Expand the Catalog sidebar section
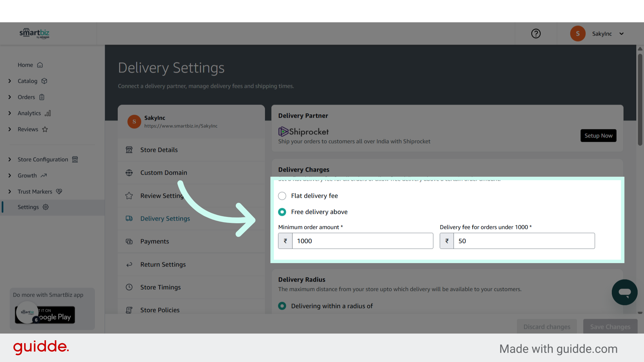Screen dimensions: 644x362 point(9,81)
